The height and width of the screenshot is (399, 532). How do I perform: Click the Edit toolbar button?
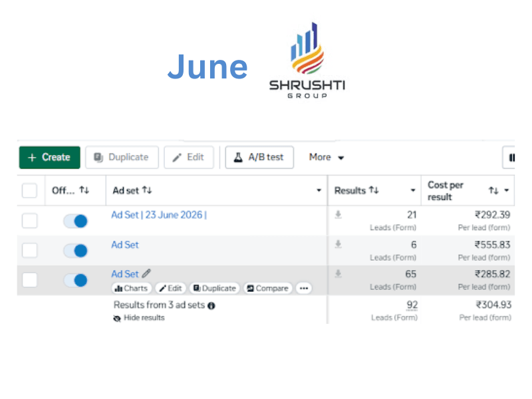click(x=189, y=158)
